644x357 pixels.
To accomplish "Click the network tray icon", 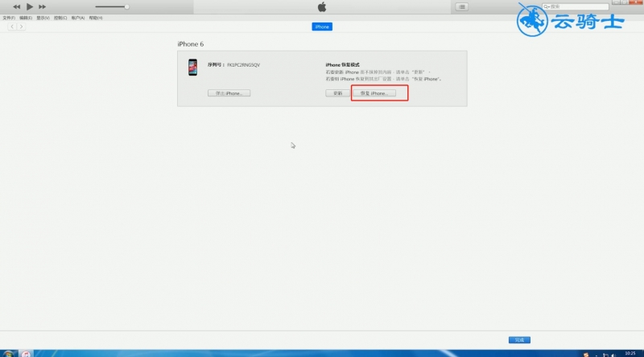I will [x=605, y=355].
